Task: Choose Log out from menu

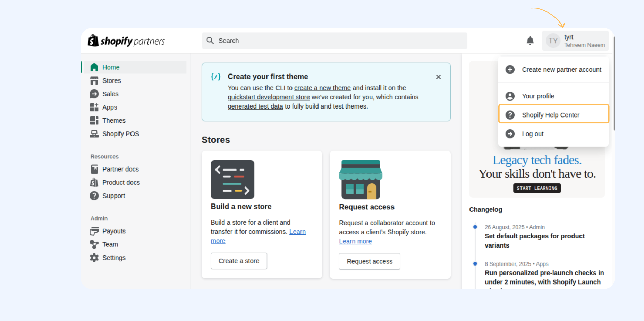Action: (x=553, y=134)
